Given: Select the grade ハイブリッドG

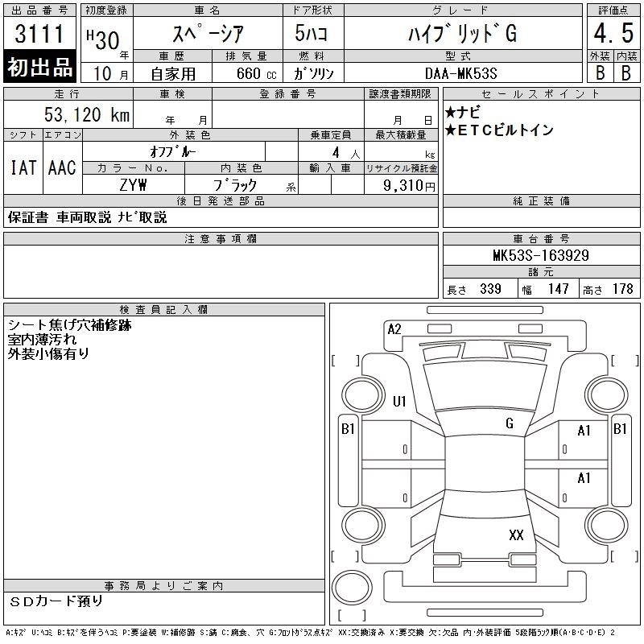Looking at the screenshot, I should click(462, 33).
